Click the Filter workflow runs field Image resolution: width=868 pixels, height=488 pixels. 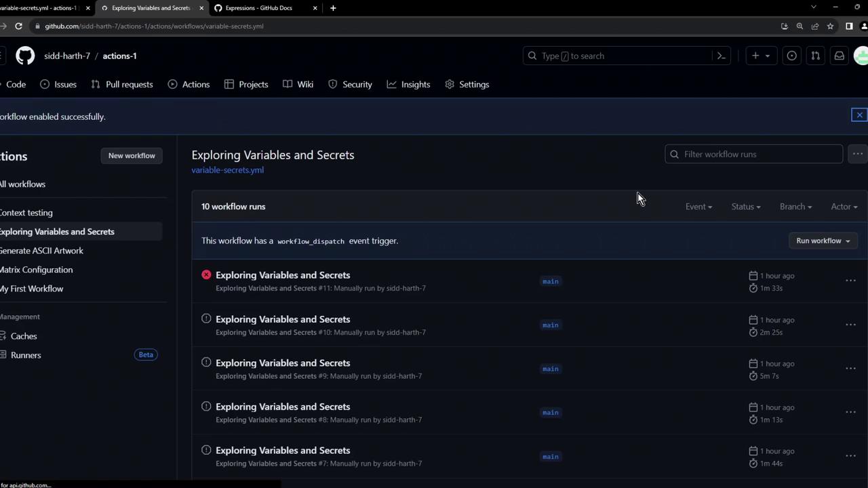click(x=754, y=155)
